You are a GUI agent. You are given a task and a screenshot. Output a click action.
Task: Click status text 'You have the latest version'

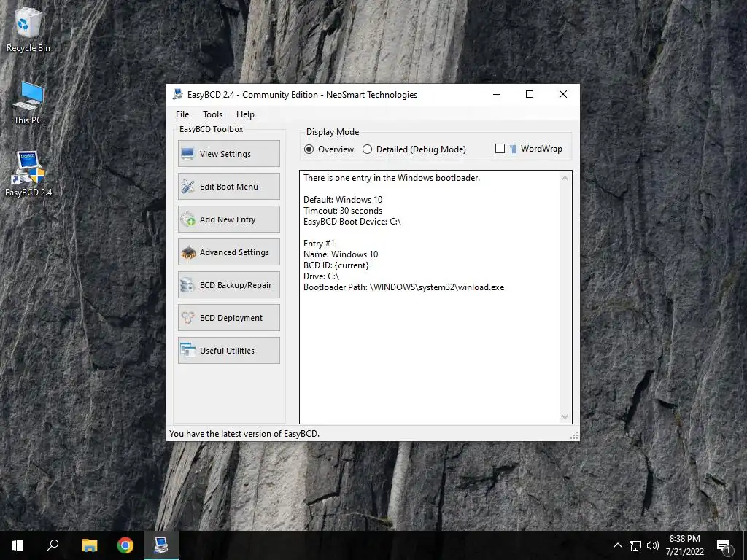(244, 434)
